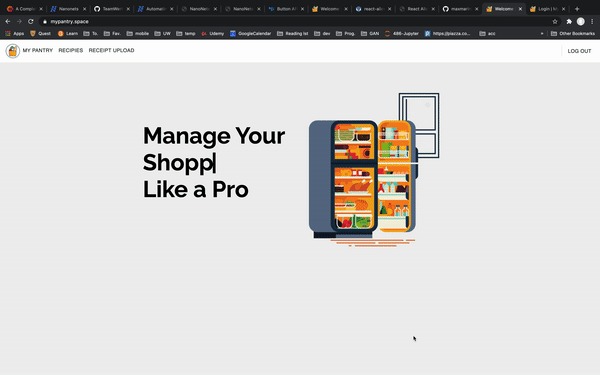Open the 'Prog.' bookmark folder
The width and height of the screenshot is (600, 375).
coord(346,34)
